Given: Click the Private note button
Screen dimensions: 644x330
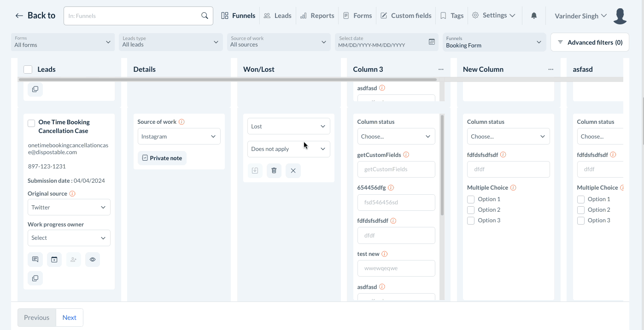Looking at the screenshot, I should tap(162, 158).
